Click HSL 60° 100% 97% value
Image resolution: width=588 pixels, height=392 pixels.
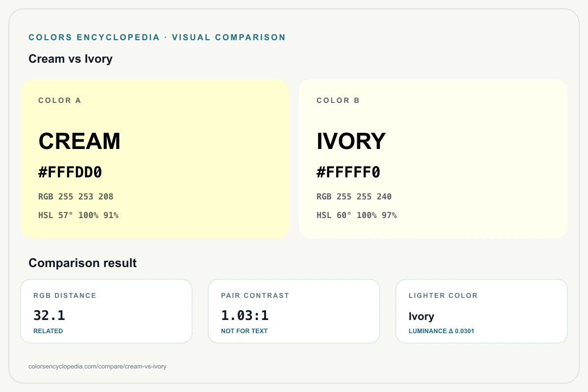[x=357, y=215]
